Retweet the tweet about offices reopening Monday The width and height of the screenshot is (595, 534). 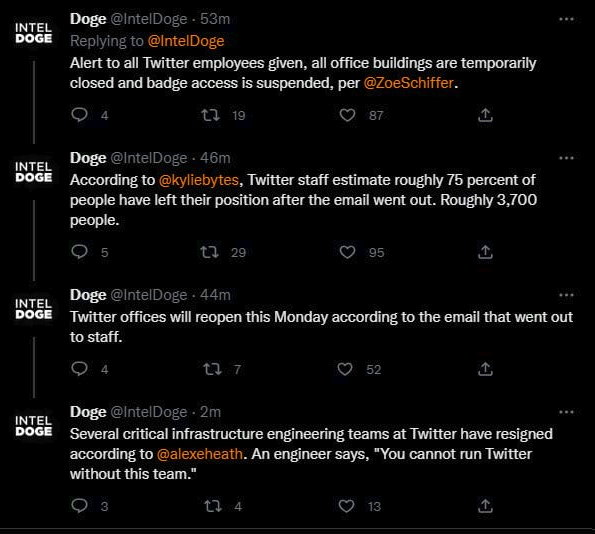click(x=212, y=369)
